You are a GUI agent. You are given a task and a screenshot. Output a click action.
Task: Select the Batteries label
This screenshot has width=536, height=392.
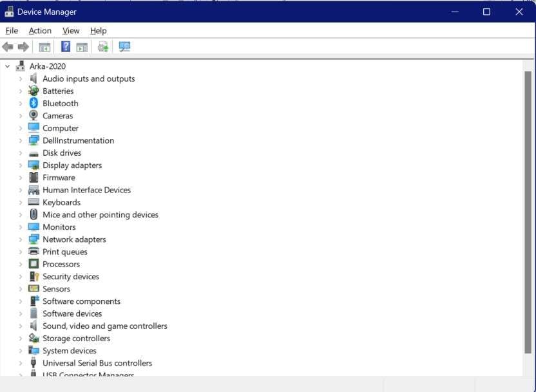tap(58, 91)
